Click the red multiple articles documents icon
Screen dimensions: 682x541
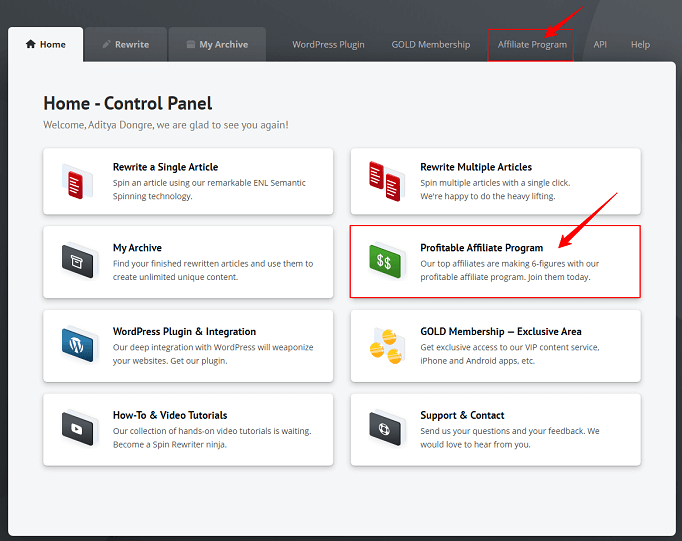386,181
